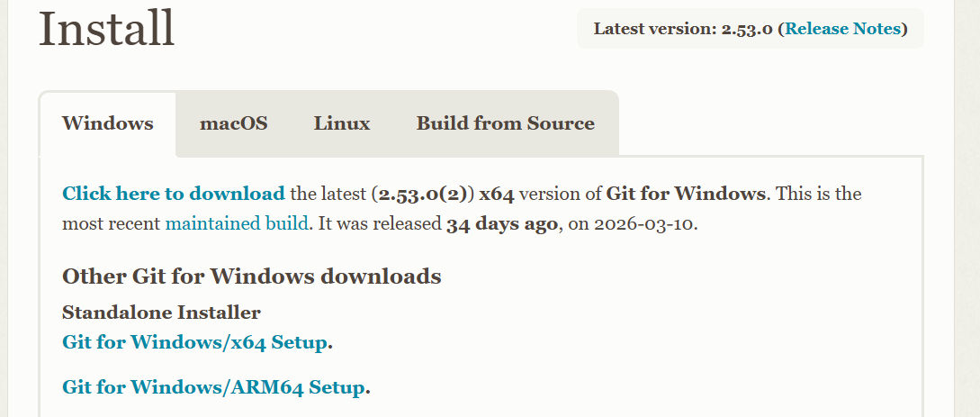Click the '34 days ago' text
Viewport: 980px width, 417px height.
pos(502,223)
